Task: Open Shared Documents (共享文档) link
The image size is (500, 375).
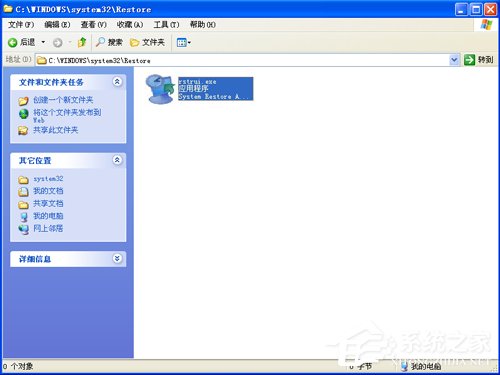Action: 48,204
